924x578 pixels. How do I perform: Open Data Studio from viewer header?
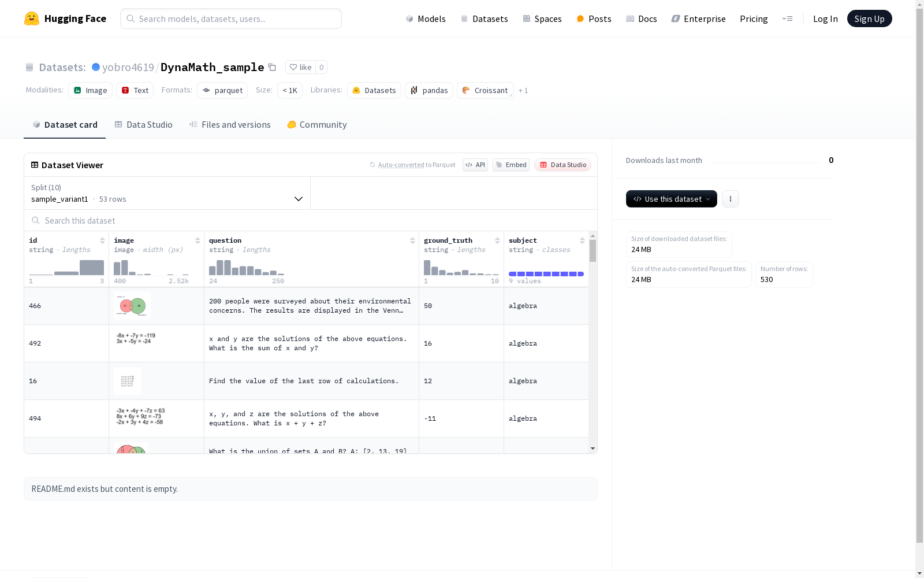[562, 165]
